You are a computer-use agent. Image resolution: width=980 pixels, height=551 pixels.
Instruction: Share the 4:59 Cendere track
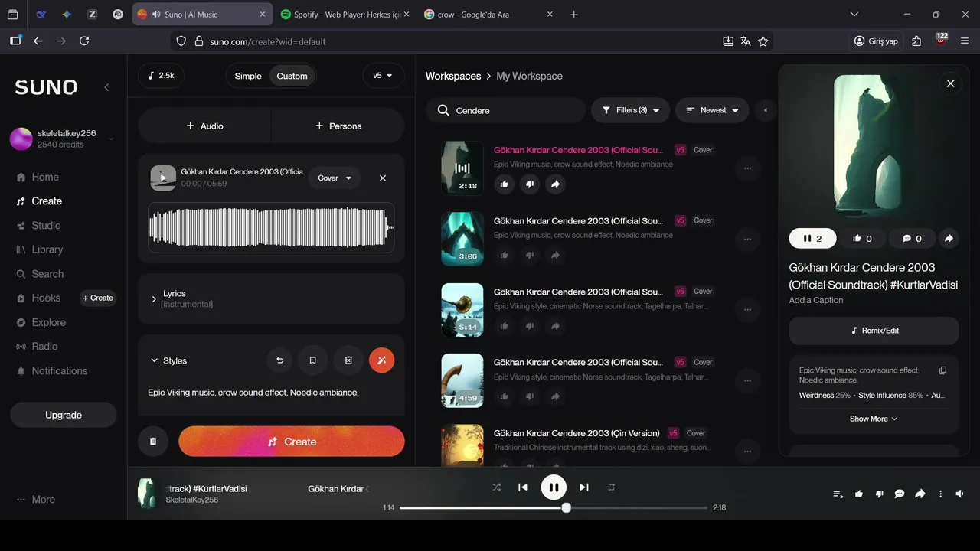pyautogui.click(x=555, y=396)
